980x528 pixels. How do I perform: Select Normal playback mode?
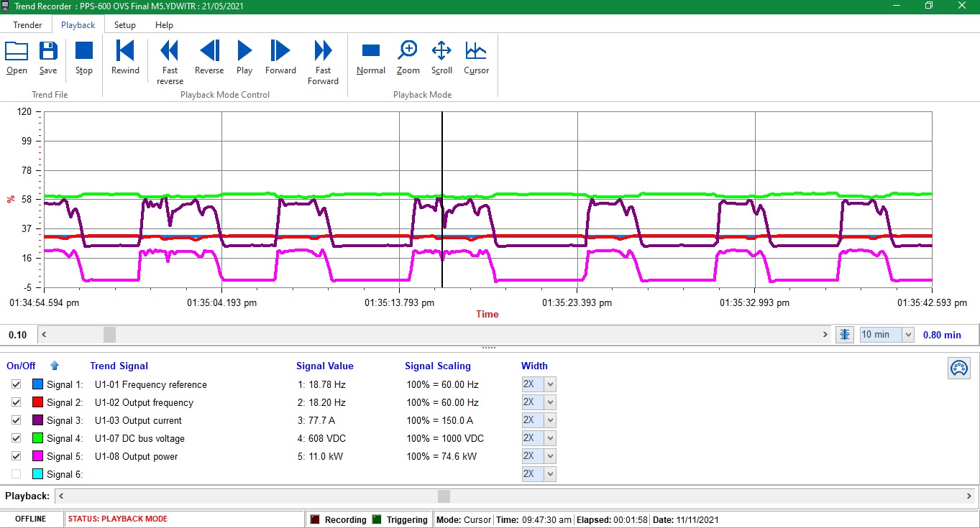click(x=371, y=58)
